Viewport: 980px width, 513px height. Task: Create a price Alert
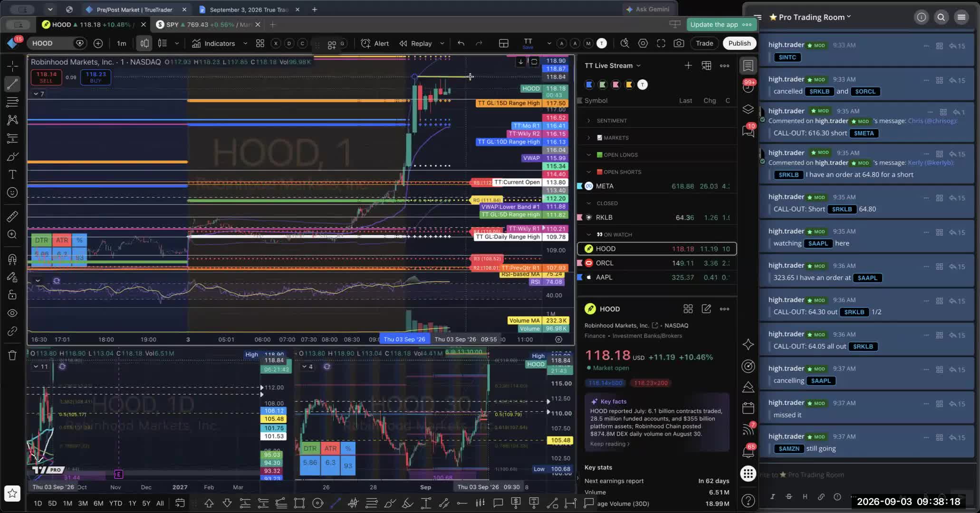tap(375, 43)
